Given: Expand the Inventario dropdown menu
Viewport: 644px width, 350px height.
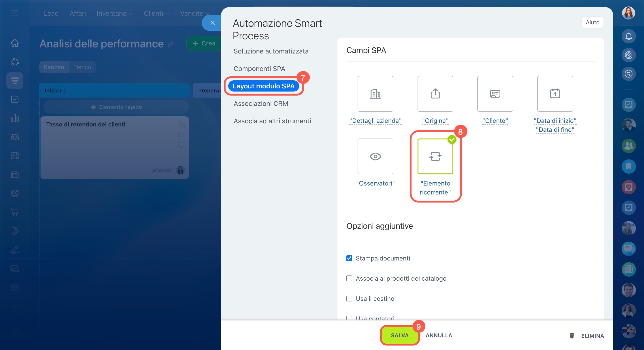Looking at the screenshot, I should tap(115, 13).
